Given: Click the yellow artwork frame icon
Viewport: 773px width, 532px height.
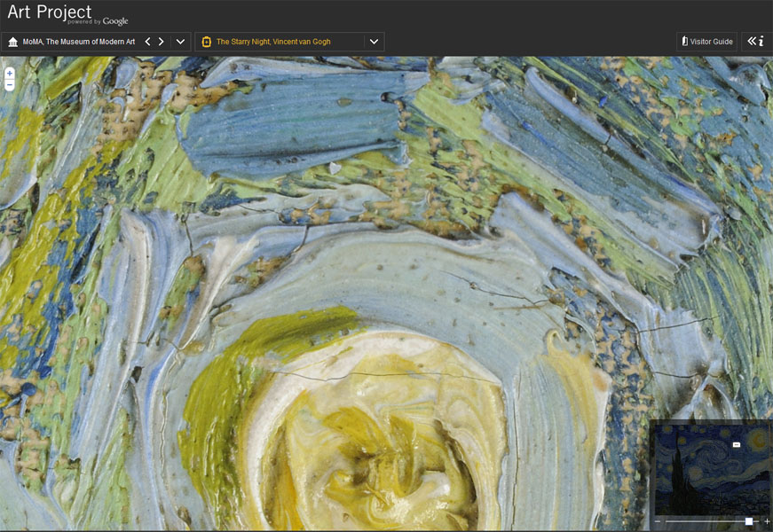Looking at the screenshot, I should pyautogui.click(x=207, y=42).
